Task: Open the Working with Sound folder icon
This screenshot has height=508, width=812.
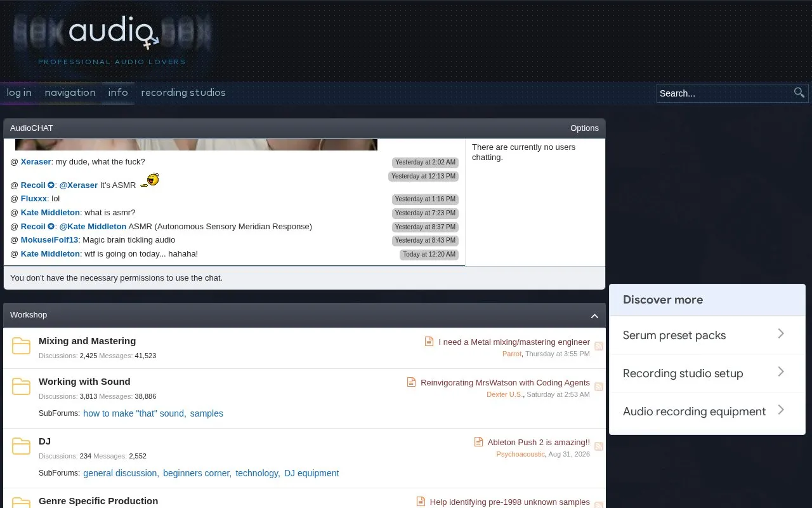Action: pos(21,387)
